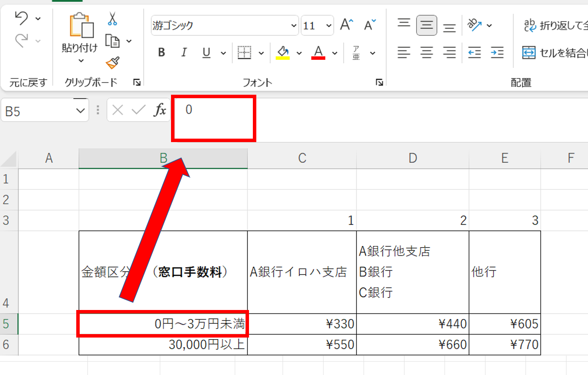Toggle Underline formatting
Image resolution: width=588 pixels, height=375 pixels.
point(206,53)
